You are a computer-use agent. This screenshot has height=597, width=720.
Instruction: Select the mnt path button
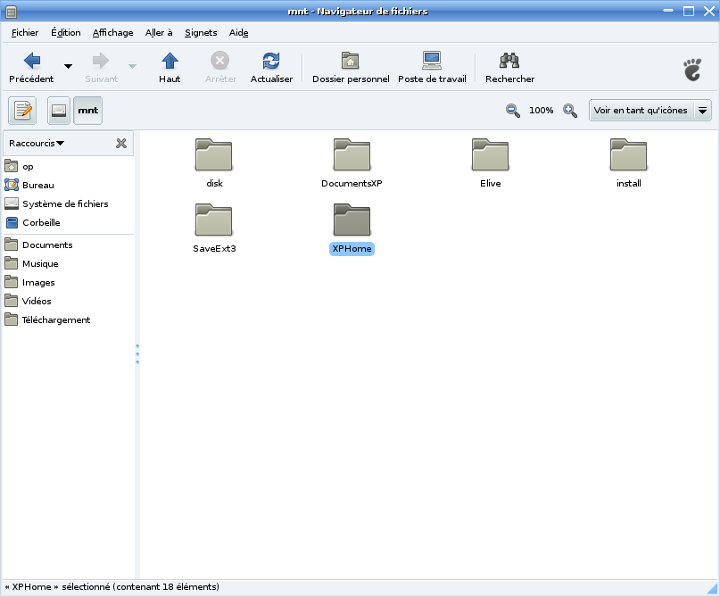tap(88, 110)
